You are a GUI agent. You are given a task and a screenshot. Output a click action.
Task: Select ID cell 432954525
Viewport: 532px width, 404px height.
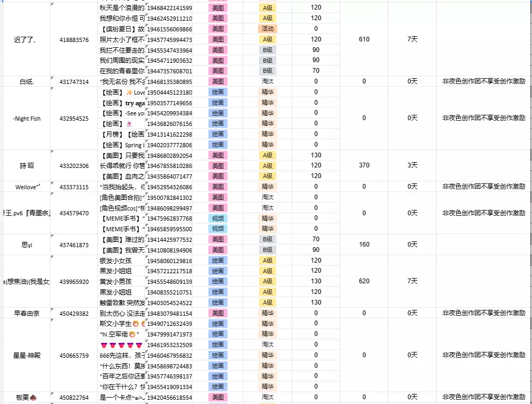tap(74, 119)
